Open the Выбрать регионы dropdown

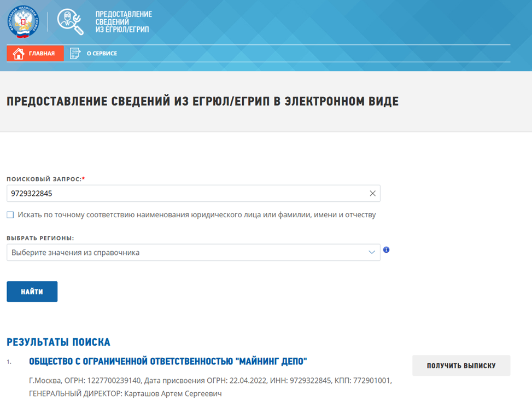(194, 253)
